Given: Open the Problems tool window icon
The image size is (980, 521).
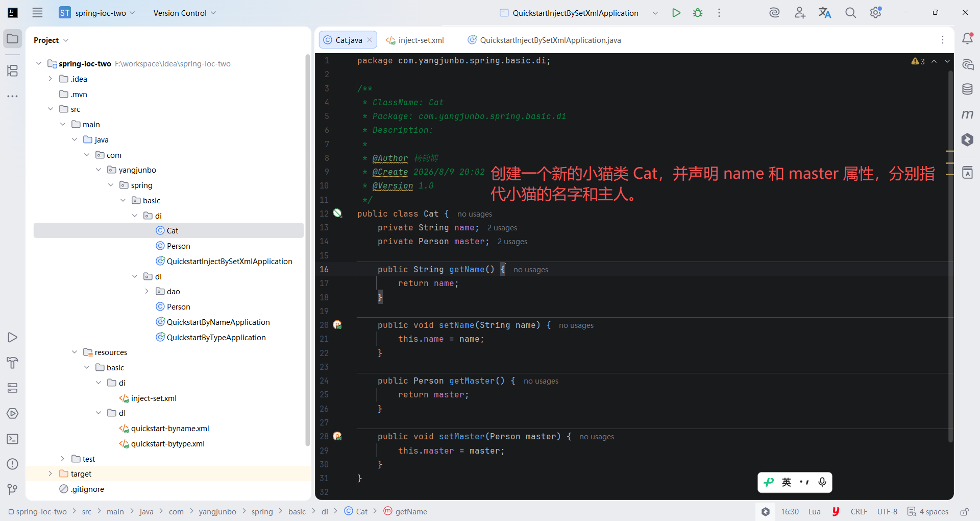Looking at the screenshot, I should click(13, 464).
